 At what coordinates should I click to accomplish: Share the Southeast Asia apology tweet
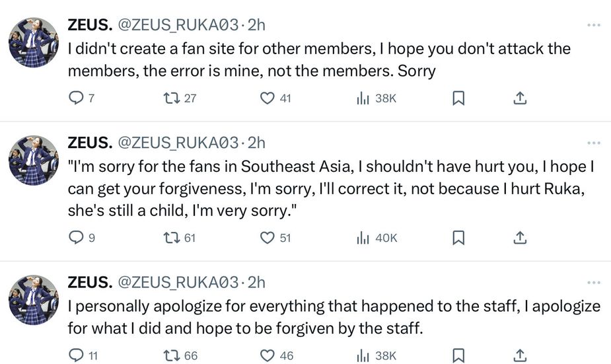pos(520,238)
